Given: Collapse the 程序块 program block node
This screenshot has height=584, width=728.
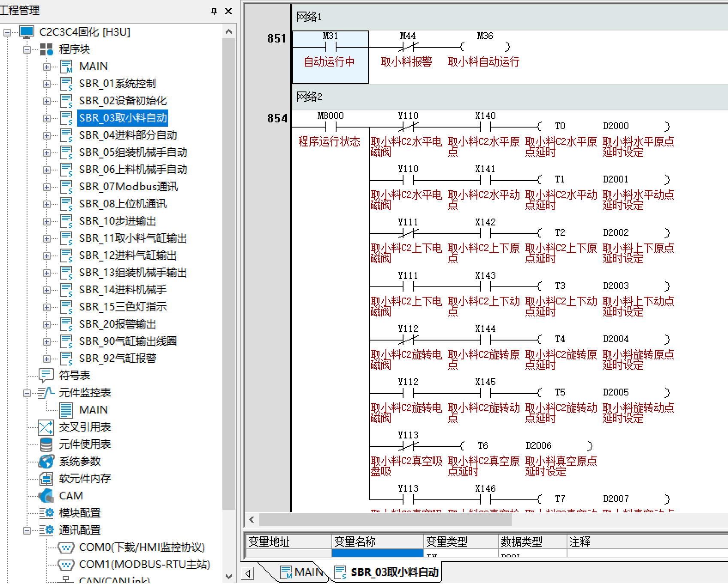Looking at the screenshot, I should pyautogui.click(x=27, y=49).
